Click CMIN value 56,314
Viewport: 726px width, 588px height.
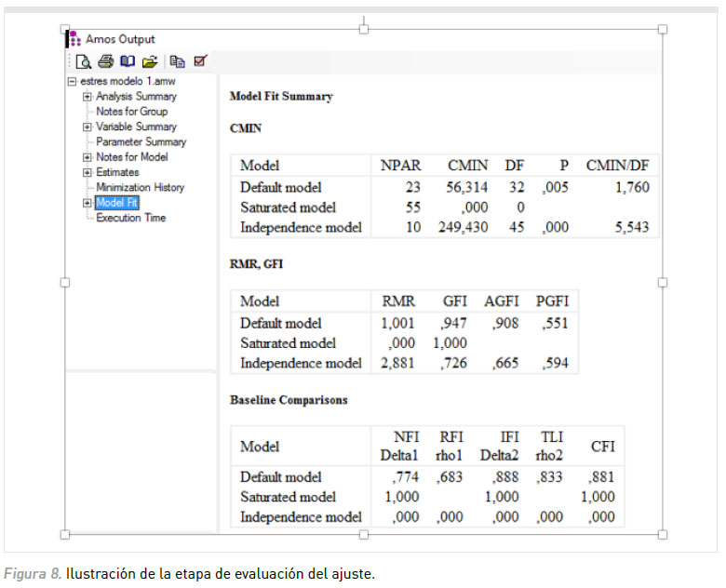pyautogui.click(x=466, y=187)
